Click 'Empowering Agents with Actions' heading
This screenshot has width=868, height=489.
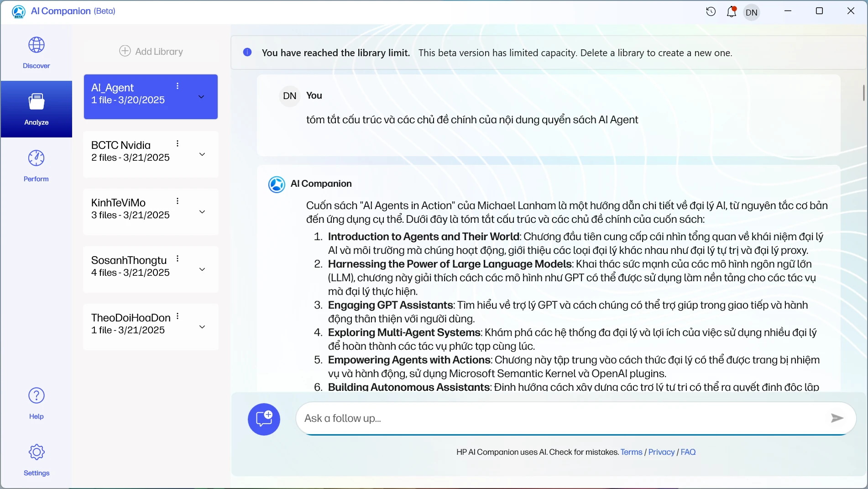click(409, 360)
